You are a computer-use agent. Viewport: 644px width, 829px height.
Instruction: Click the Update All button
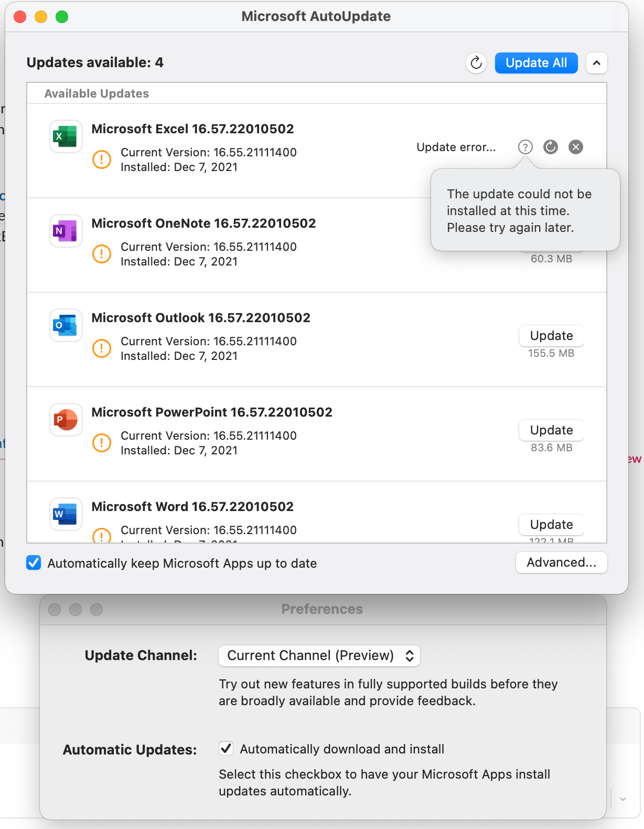(x=536, y=63)
